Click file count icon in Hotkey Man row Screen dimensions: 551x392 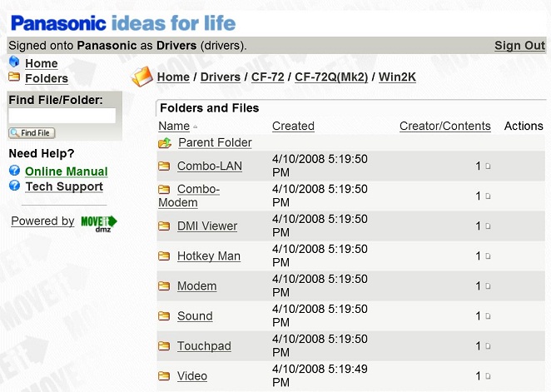pyautogui.click(x=488, y=256)
